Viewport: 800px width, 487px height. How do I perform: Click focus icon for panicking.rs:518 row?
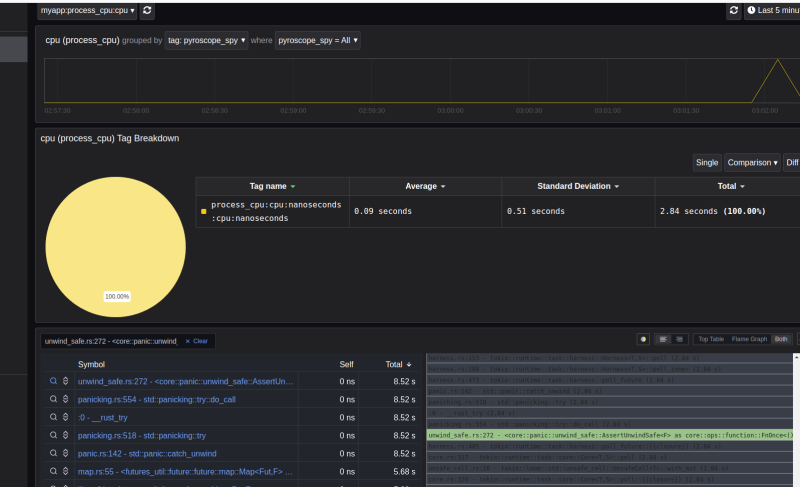click(x=66, y=435)
